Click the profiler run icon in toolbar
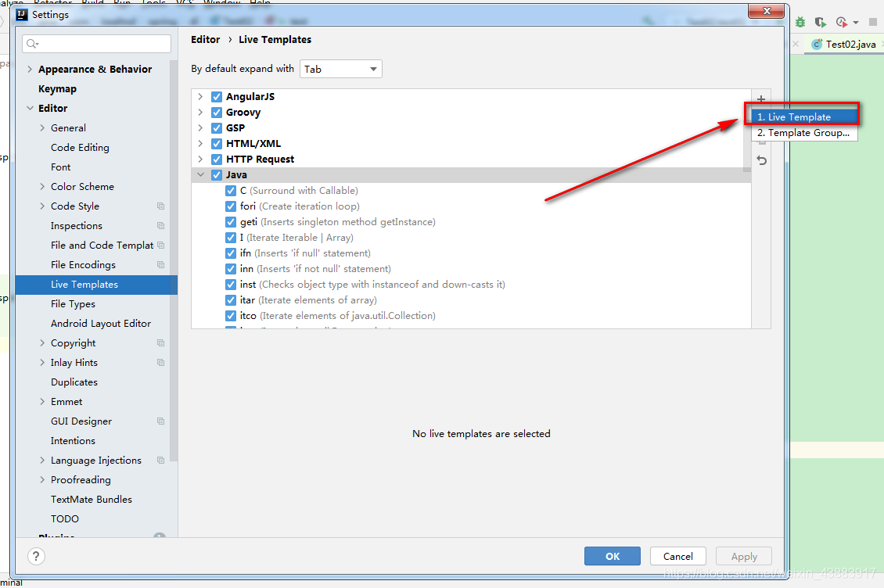This screenshot has width=884, height=588. pyautogui.click(x=842, y=22)
